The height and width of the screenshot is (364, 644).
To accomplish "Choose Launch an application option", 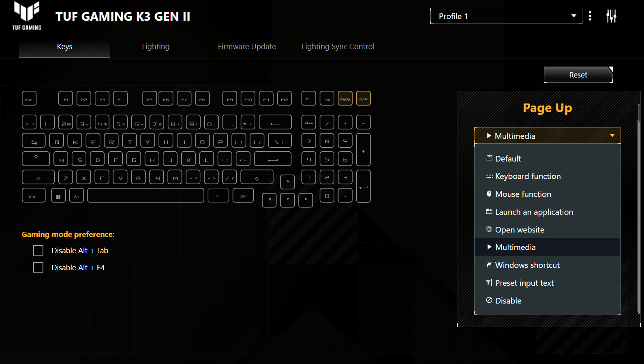I will tap(548, 212).
